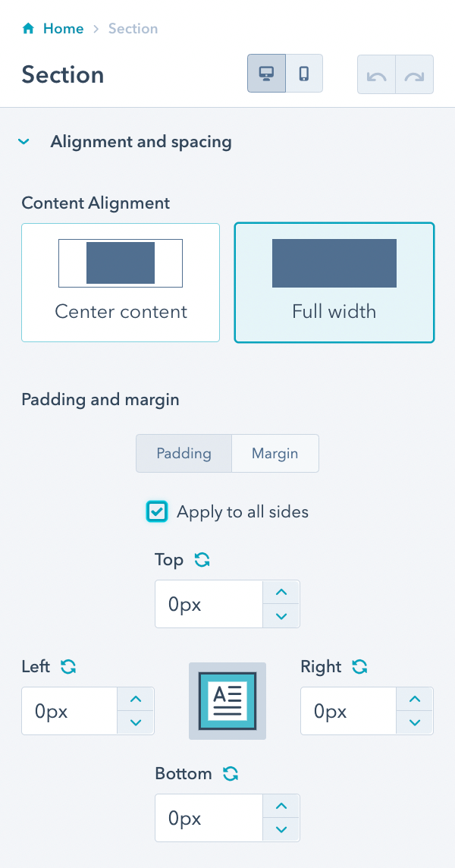The width and height of the screenshot is (455, 868).
Task: Click the sync icon next to Right
Action: point(359,666)
